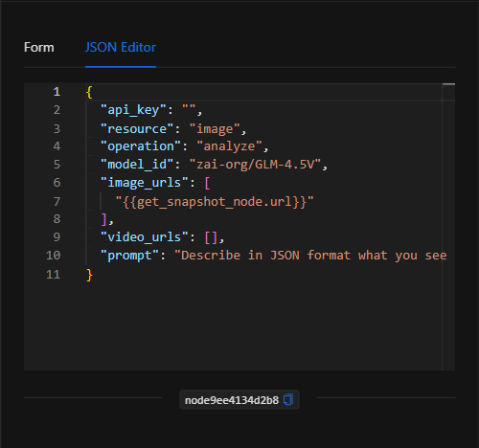479x448 pixels.
Task: Click the editor vertical scrollbar thumb
Action: pyautogui.click(x=448, y=84)
